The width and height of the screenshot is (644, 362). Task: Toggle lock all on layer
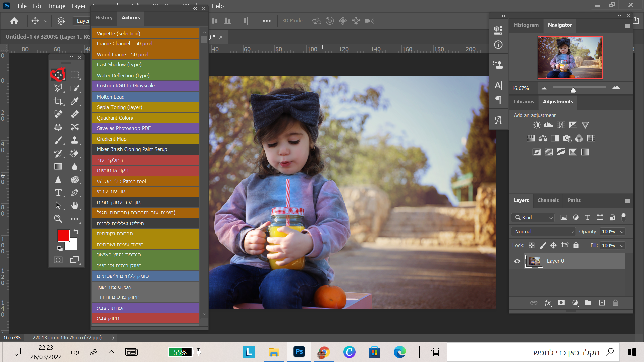coord(576,245)
